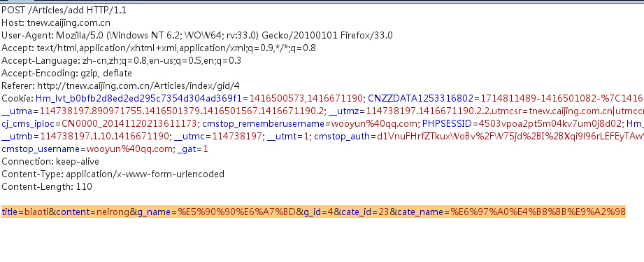Click the 'cate_name' parameter name

(420, 212)
